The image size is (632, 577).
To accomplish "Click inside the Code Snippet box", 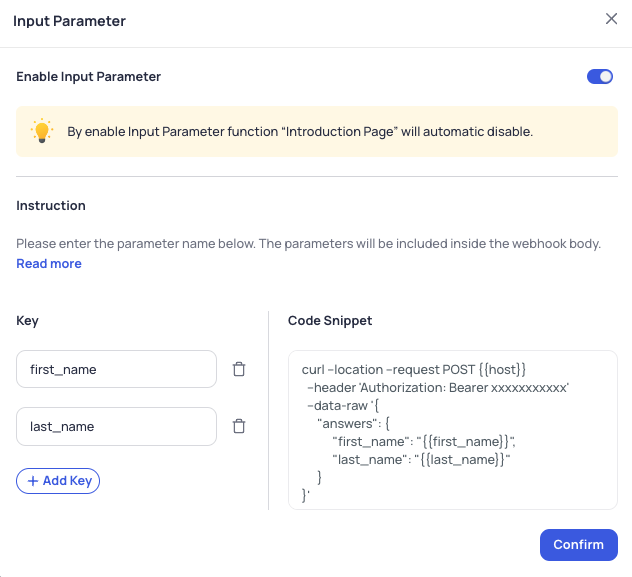I will point(453,430).
